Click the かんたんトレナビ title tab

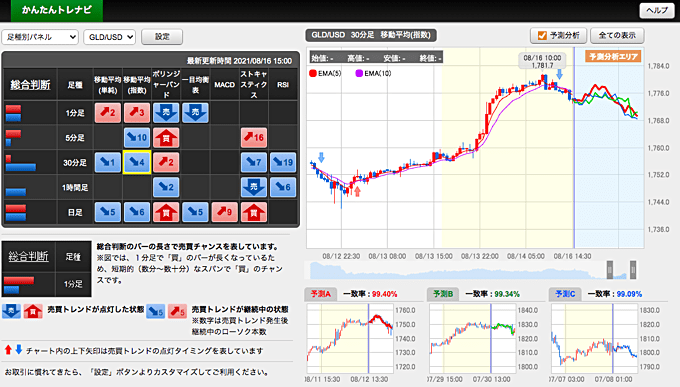point(57,10)
